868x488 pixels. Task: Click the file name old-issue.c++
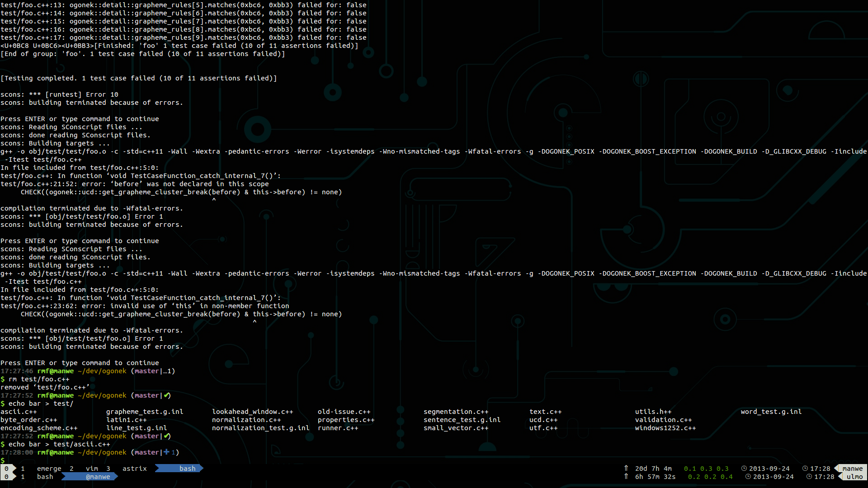344,412
